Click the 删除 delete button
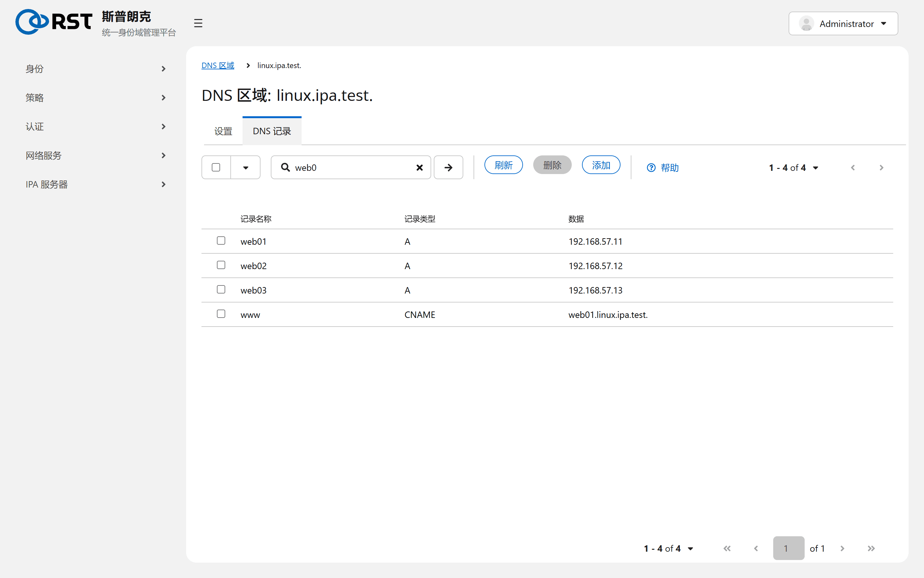Image resolution: width=924 pixels, height=578 pixels. coord(552,165)
